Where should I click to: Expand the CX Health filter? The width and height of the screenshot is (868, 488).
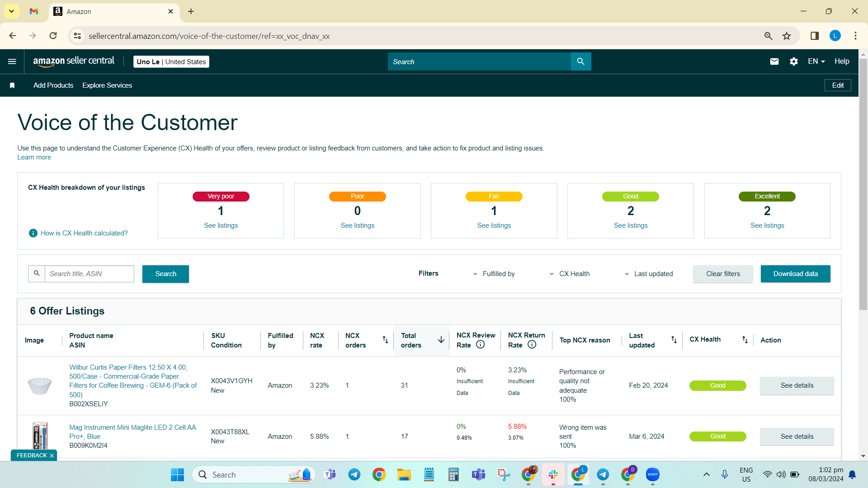[x=570, y=274]
